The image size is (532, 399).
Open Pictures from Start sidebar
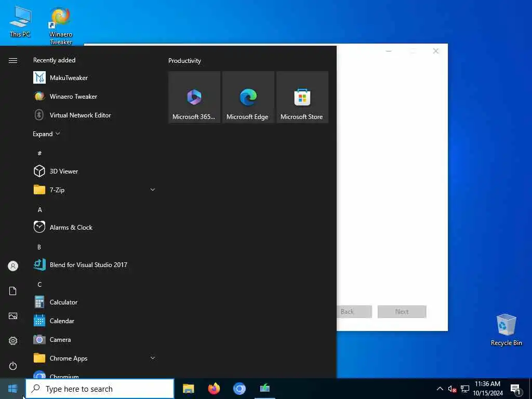coord(13,316)
